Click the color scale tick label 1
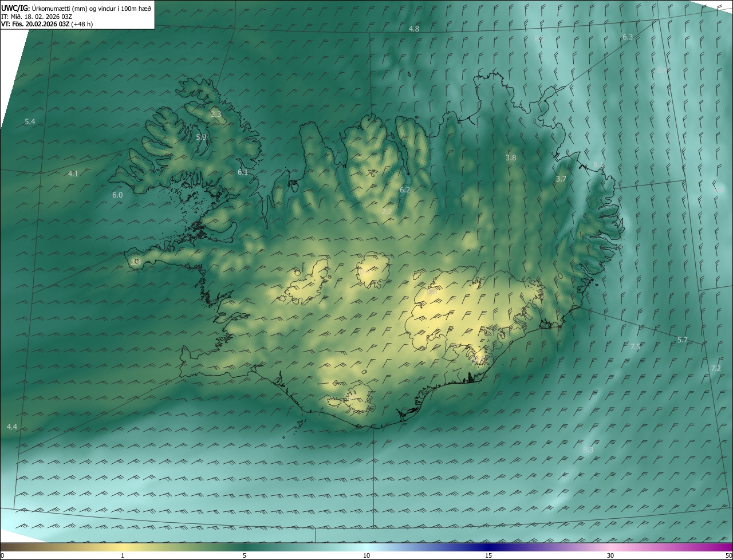The height and width of the screenshot is (560, 733). (x=123, y=555)
